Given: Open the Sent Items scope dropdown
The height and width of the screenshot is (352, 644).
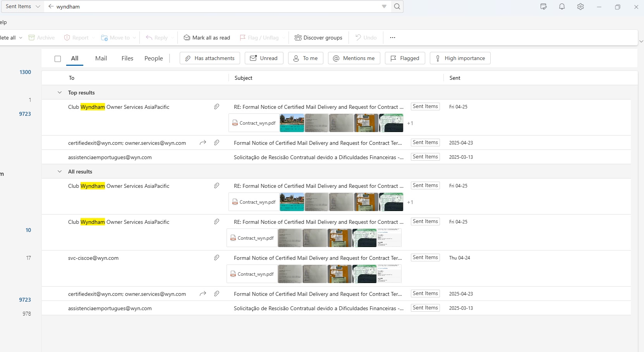Looking at the screenshot, I should (x=23, y=7).
